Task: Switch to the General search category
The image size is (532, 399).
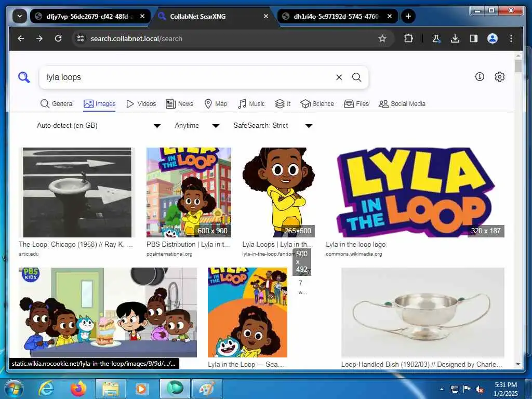Action: [x=57, y=104]
